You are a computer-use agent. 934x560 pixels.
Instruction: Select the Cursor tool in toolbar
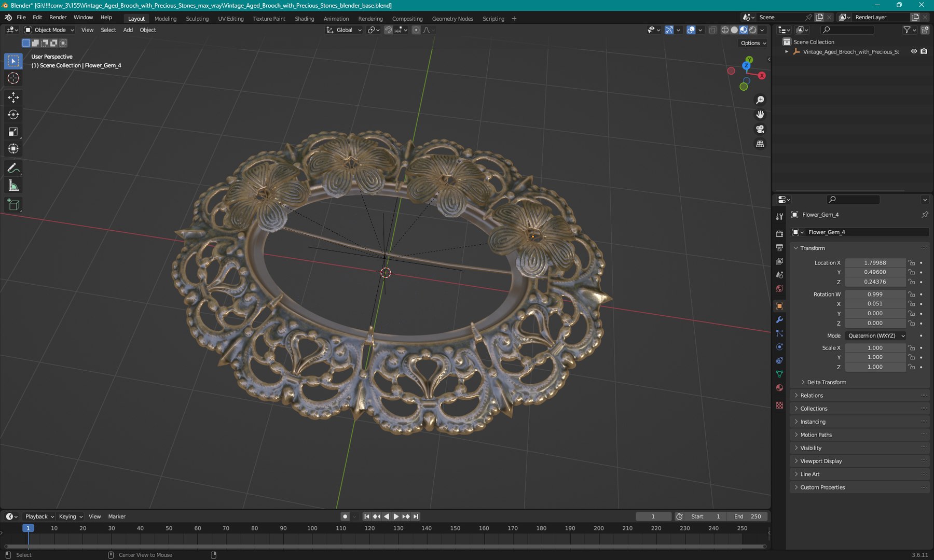coord(13,78)
